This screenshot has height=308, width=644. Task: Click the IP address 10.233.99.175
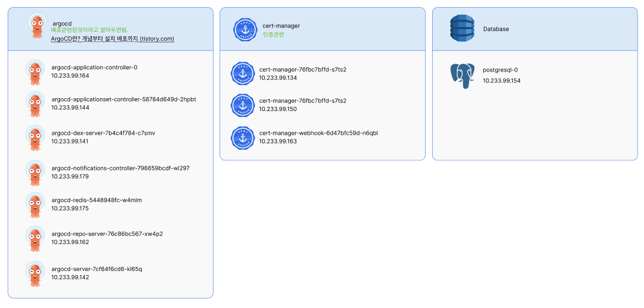(70, 208)
